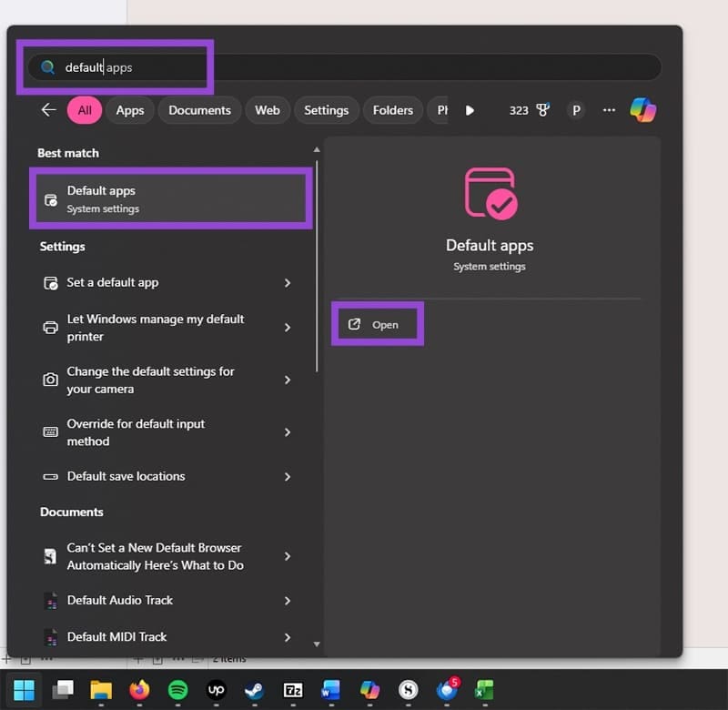Open Copilot from the search bar

point(644,109)
